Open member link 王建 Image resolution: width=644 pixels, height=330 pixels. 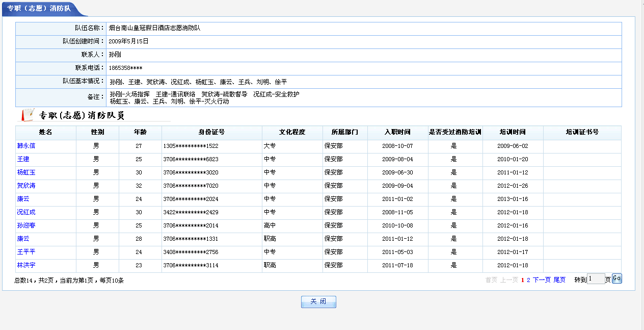pyautogui.click(x=23, y=159)
